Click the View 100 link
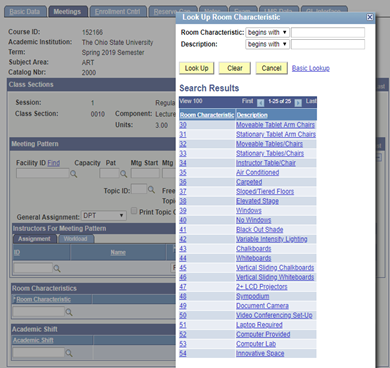 click(x=191, y=101)
